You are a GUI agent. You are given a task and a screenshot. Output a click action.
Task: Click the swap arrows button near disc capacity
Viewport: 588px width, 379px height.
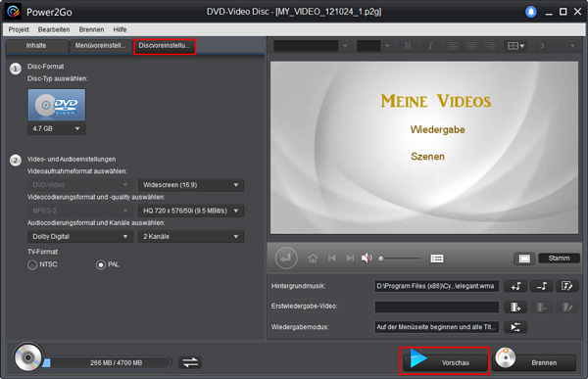pos(190,362)
